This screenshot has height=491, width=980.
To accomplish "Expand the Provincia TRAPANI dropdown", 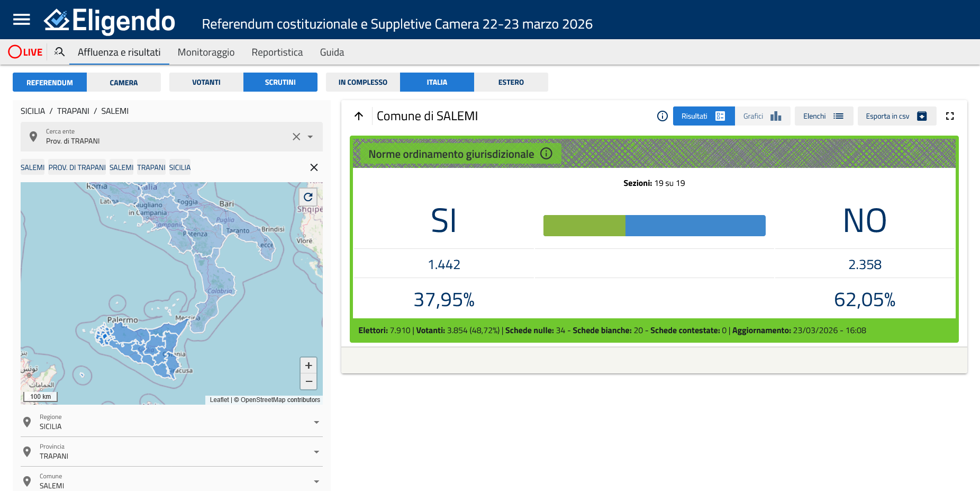I will click(316, 452).
